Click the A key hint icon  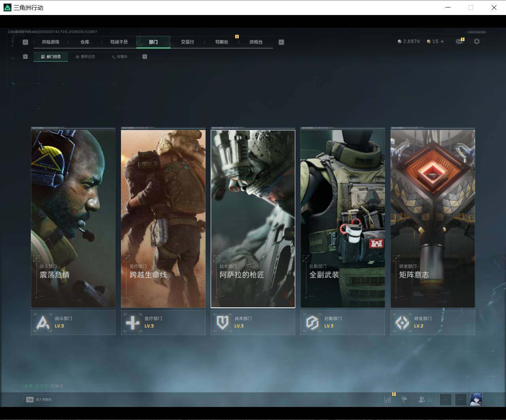click(x=25, y=57)
